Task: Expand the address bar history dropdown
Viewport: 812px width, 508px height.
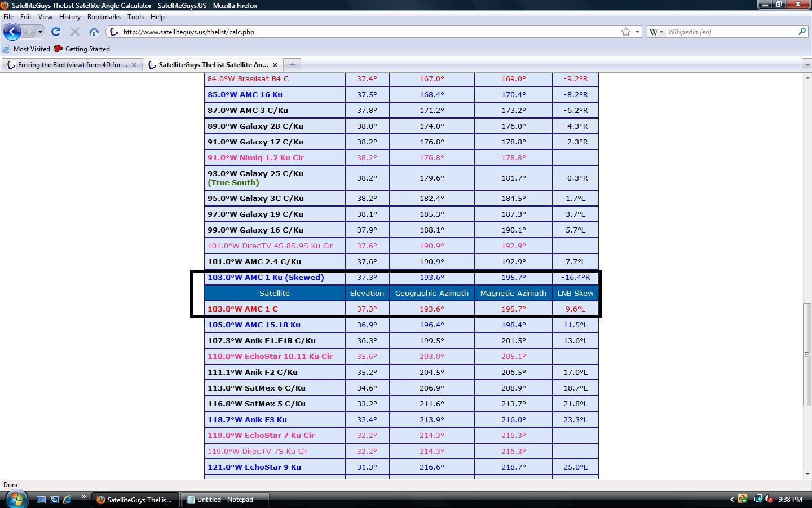Action: coord(637,32)
